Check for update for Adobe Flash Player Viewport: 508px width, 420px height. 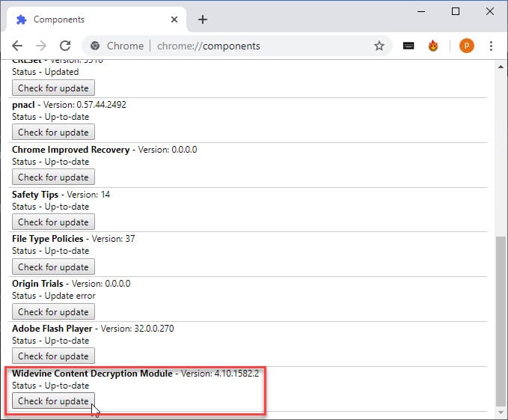click(53, 356)
